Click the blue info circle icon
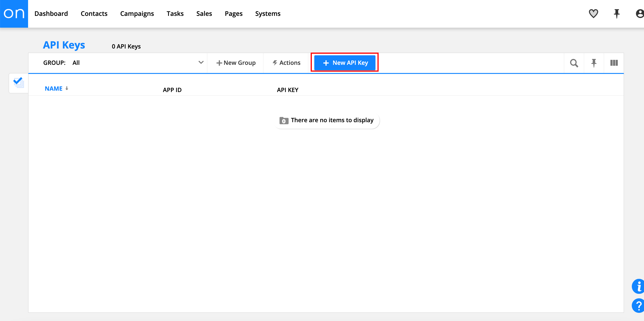Screen dimensions: 644x321 coord(638,286)
